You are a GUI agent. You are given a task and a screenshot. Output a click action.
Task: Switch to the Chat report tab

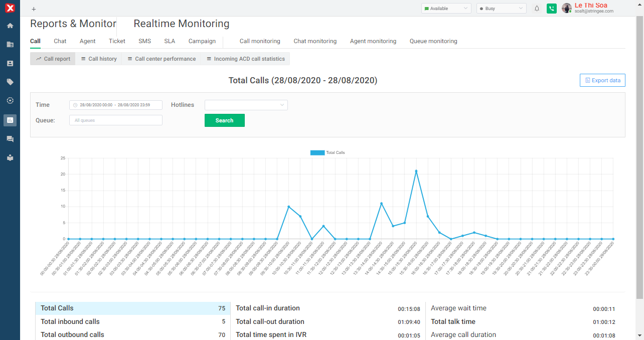[x=60, y=41]
